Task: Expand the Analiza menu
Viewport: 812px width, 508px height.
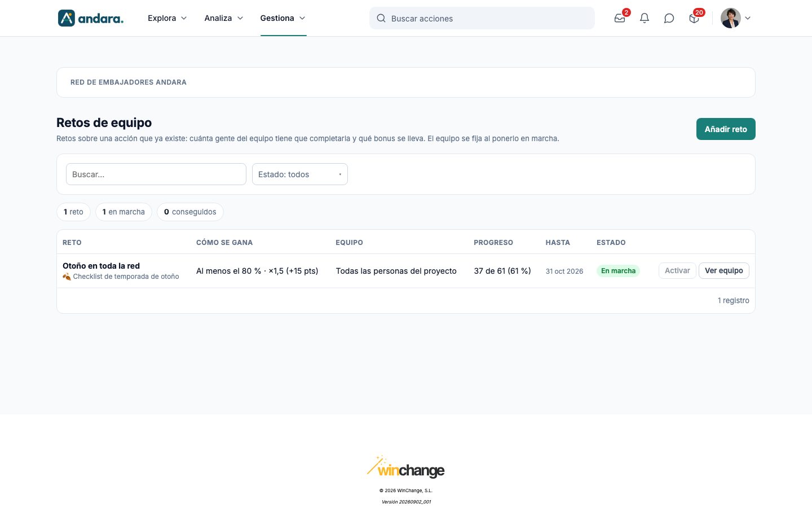Action: [224, 18]
